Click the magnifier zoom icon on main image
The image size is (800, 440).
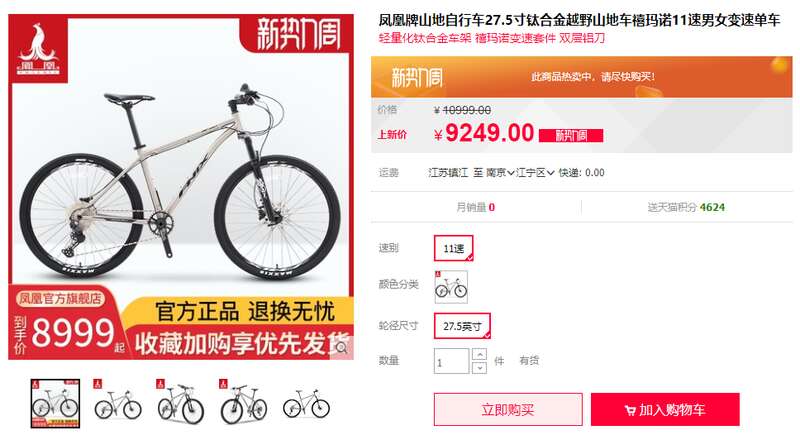[x=341, y=348]
